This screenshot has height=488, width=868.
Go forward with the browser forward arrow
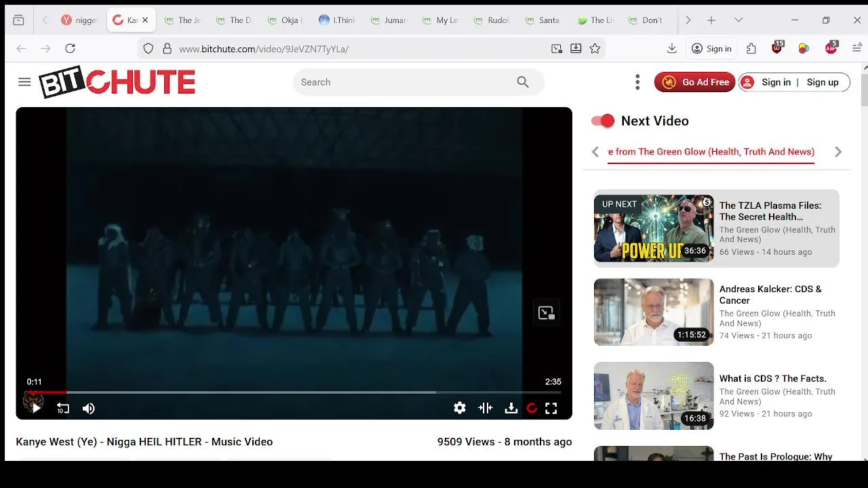click(x=45, y=48)
